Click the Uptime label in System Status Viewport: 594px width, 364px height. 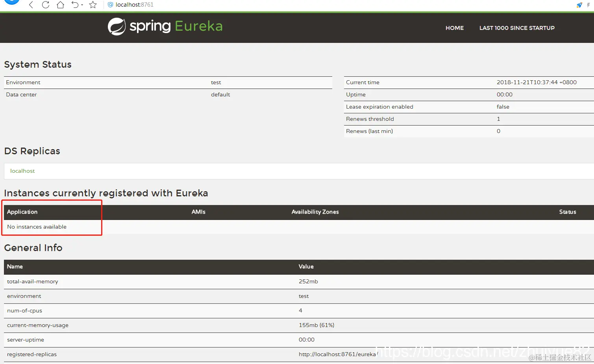click(356, 94)
